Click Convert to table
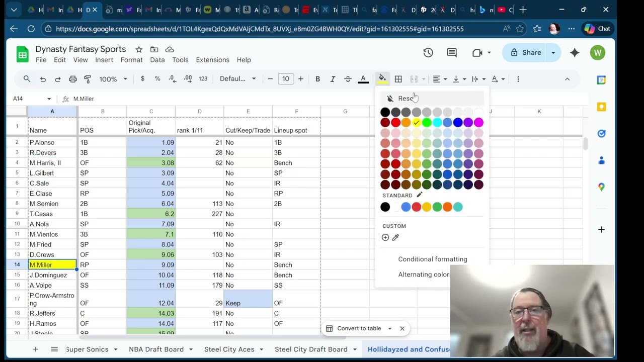 click(359, 329)
